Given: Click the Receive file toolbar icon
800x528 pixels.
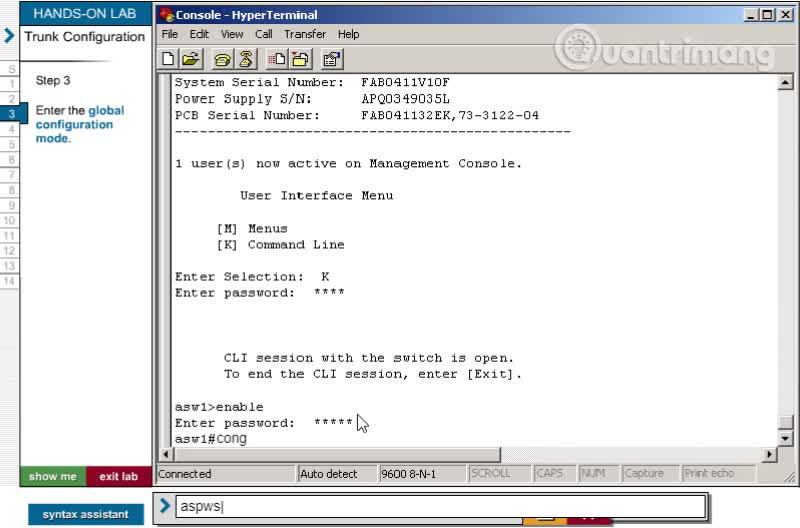Looking at the screenshot, I should point(301,59).
